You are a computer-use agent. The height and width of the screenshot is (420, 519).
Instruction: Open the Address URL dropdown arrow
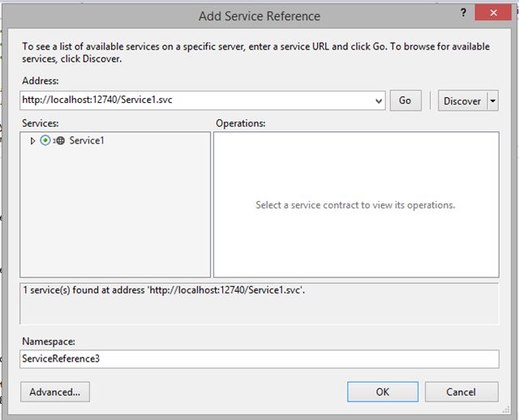pos(379,101)
